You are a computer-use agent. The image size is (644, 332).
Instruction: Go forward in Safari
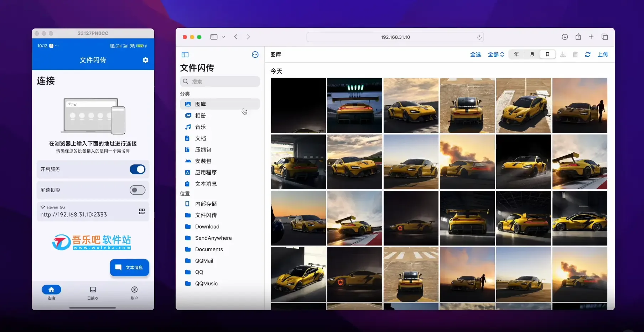coord(248,37)
